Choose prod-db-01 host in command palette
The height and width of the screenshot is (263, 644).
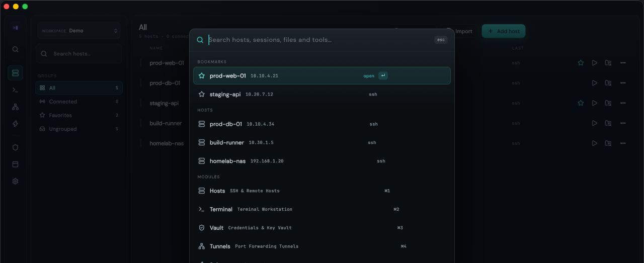pos(322,124)
